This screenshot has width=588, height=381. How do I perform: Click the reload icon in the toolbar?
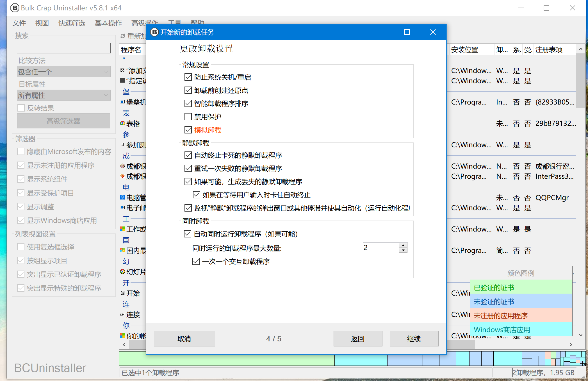point(123,36)
